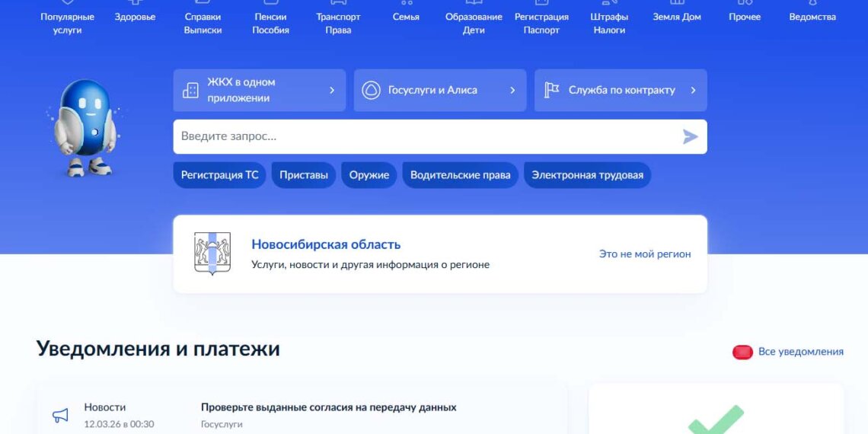Open the Образование Дети category

(474, 24)
